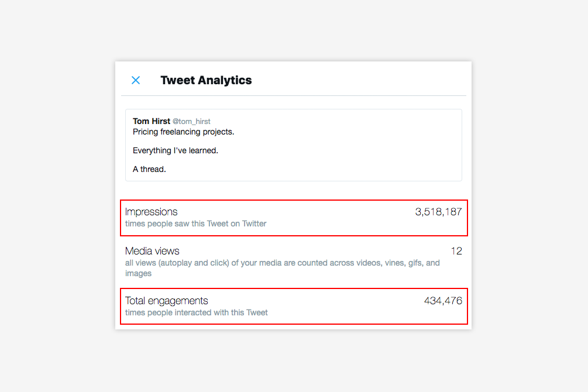The width and height of the screenshot is (588, 392).
Task: Click 'times people interacted with this Tweet'
Action: tap(196, 312)
